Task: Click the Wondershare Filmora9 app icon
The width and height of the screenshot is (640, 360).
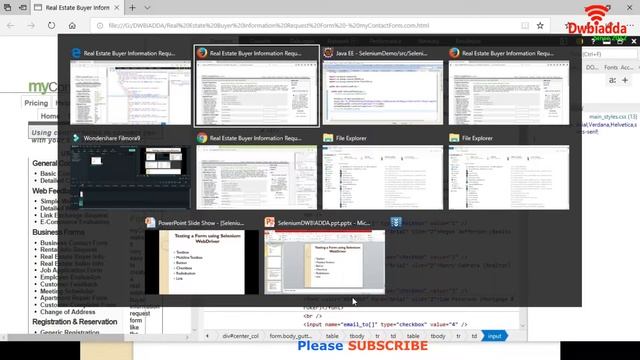Action: (x=76, y=138)
